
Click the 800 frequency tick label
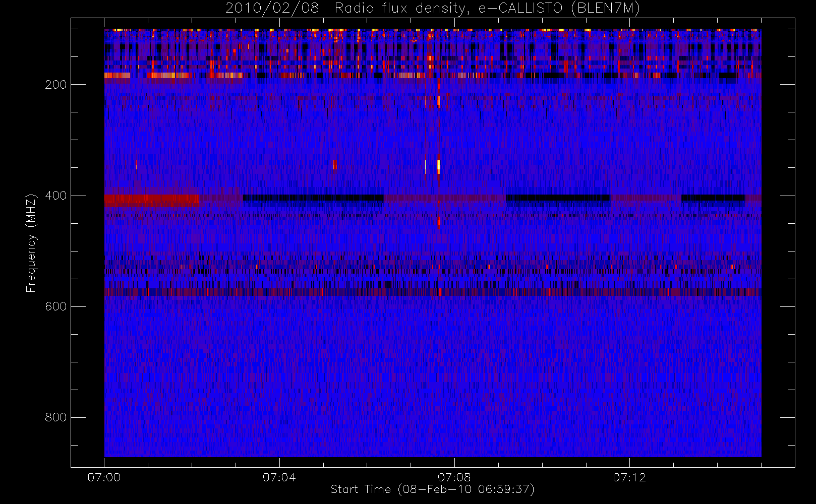click(x=55, y=417)
